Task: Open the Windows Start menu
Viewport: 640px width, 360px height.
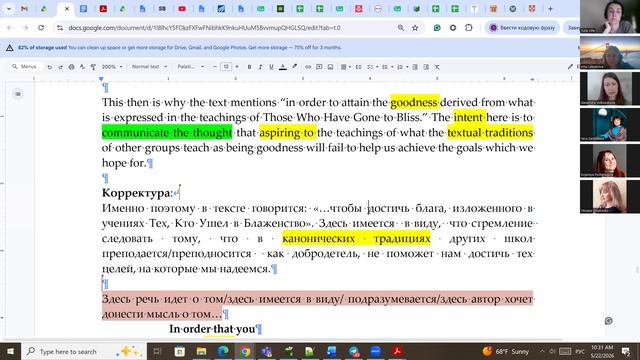Action: [10, 351]
